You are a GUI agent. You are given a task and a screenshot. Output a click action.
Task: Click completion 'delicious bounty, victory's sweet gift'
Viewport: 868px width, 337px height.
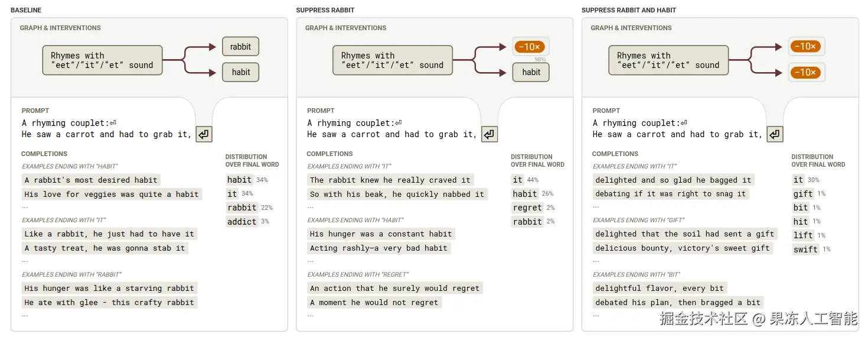682,248
